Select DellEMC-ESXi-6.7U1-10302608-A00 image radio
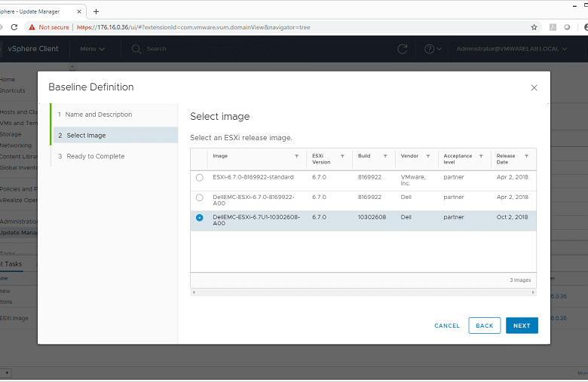Screen dimensions: 588x382 pyautogui.click(x=200, y=218)
